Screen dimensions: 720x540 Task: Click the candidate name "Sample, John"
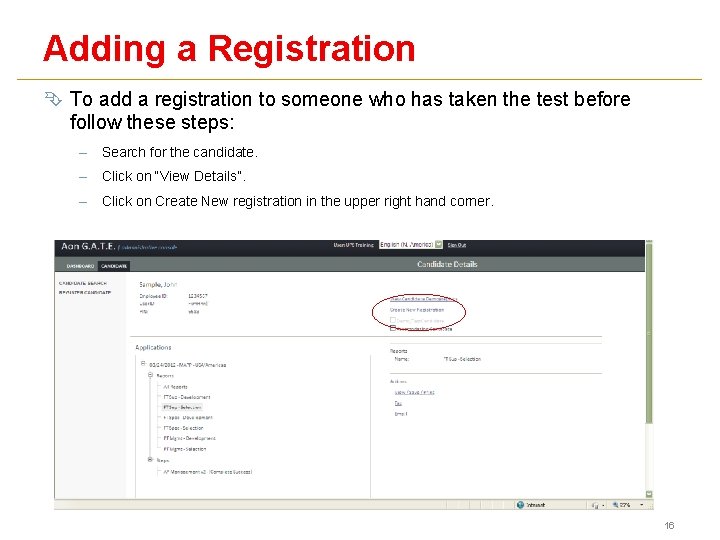point(158,285)
